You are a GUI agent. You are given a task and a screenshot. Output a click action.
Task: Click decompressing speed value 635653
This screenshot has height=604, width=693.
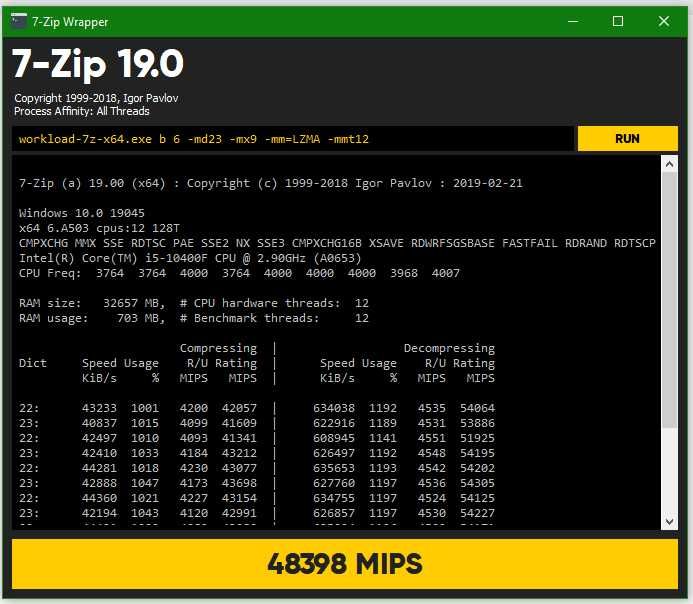coord(334,468)
